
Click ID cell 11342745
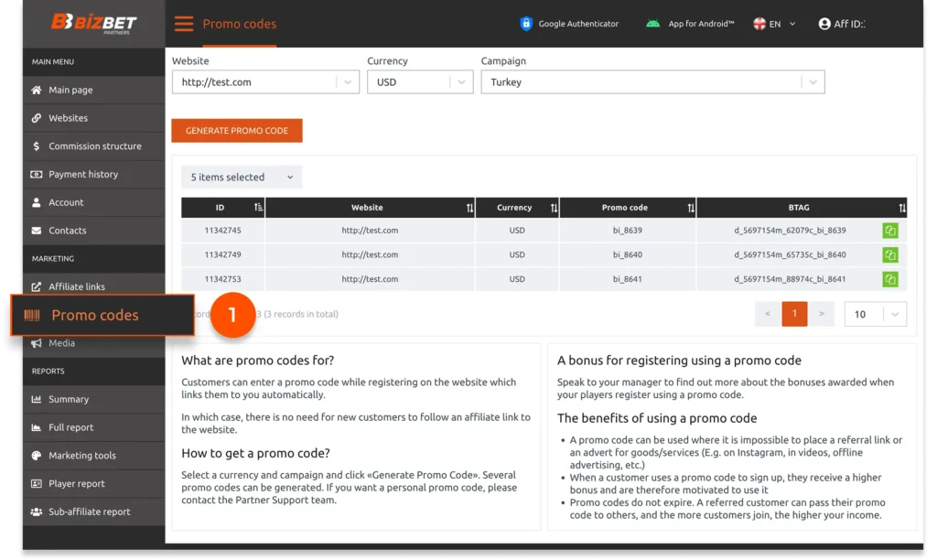tap(223, 230)
